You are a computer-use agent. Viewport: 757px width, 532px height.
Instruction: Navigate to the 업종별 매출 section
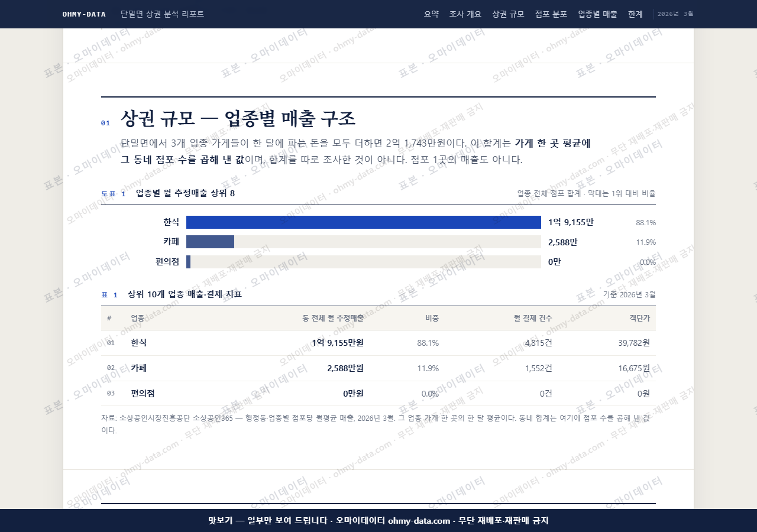(x=597, y=14)
